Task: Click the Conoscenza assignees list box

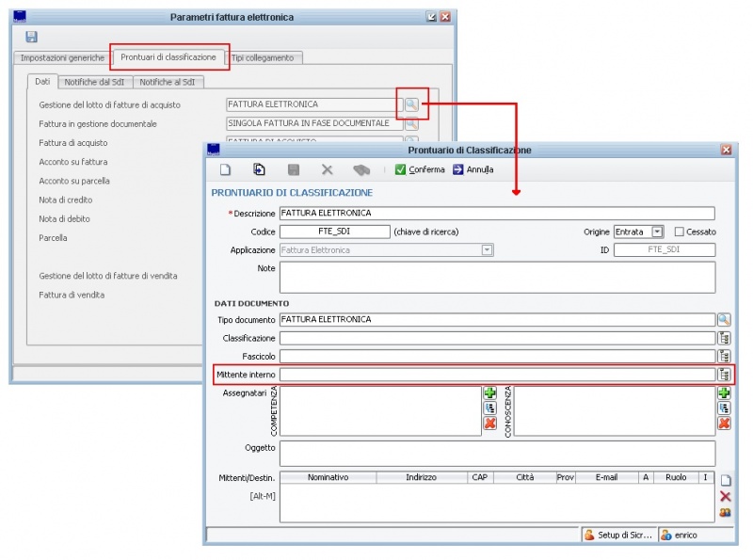Action: (x=615, y=411)
